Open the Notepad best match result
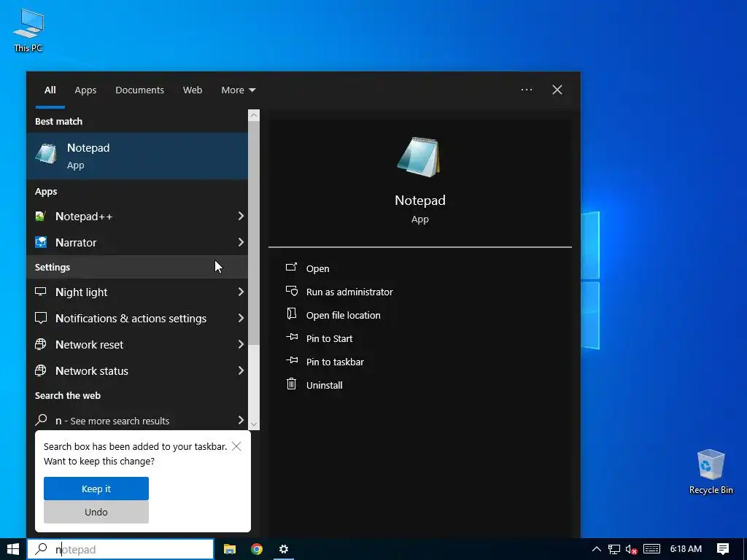Viewport: 747px width, 560px height. [137, 156]
